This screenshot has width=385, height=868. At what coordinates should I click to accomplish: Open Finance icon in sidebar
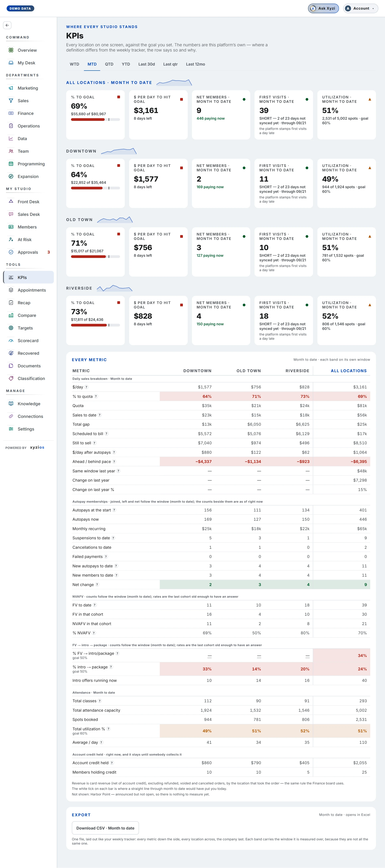tap(11, 113)
